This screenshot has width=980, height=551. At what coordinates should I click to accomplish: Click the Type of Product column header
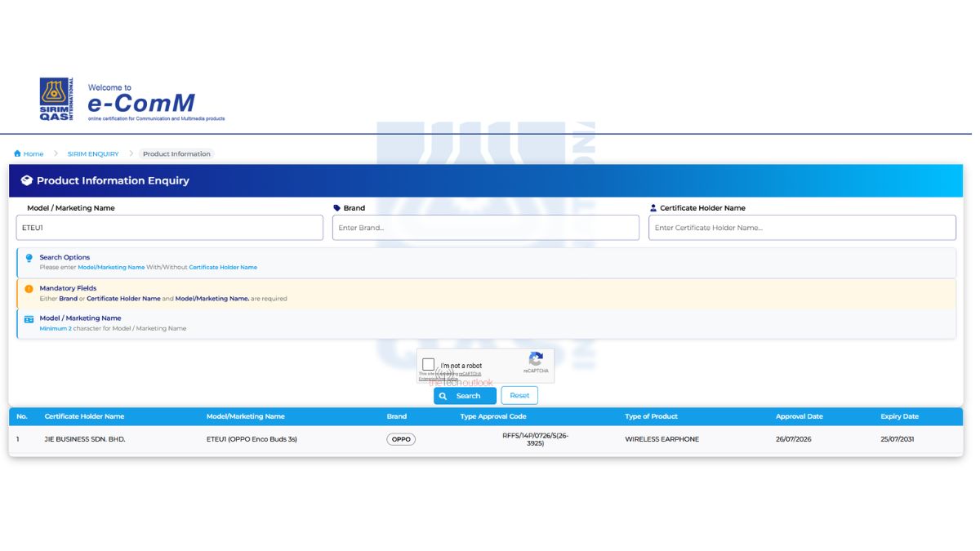tap(652, 416)
